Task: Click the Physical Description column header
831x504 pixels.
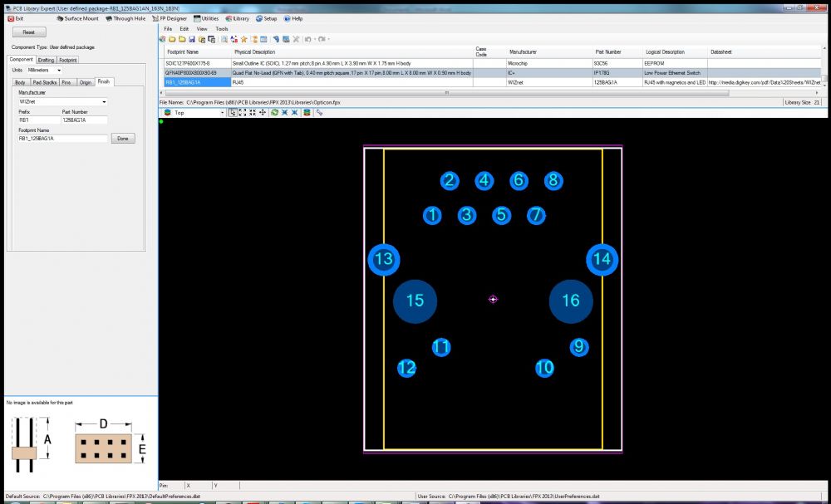Action: pyautogui.click(x=255, y=51)
